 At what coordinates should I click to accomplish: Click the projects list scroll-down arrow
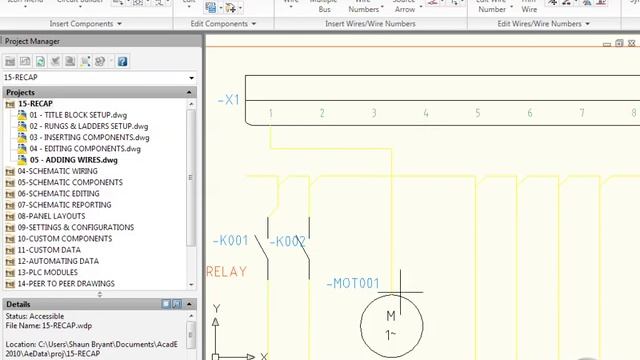[191, 284]
